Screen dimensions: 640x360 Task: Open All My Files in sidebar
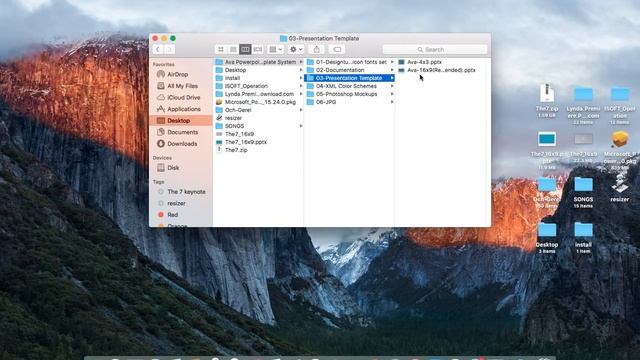[182, 86]
